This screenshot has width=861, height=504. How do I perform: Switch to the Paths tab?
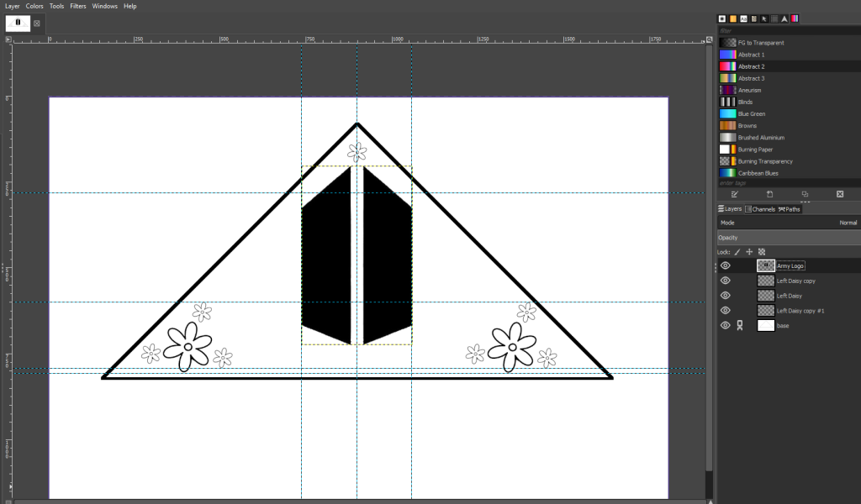tap(790, 209)
